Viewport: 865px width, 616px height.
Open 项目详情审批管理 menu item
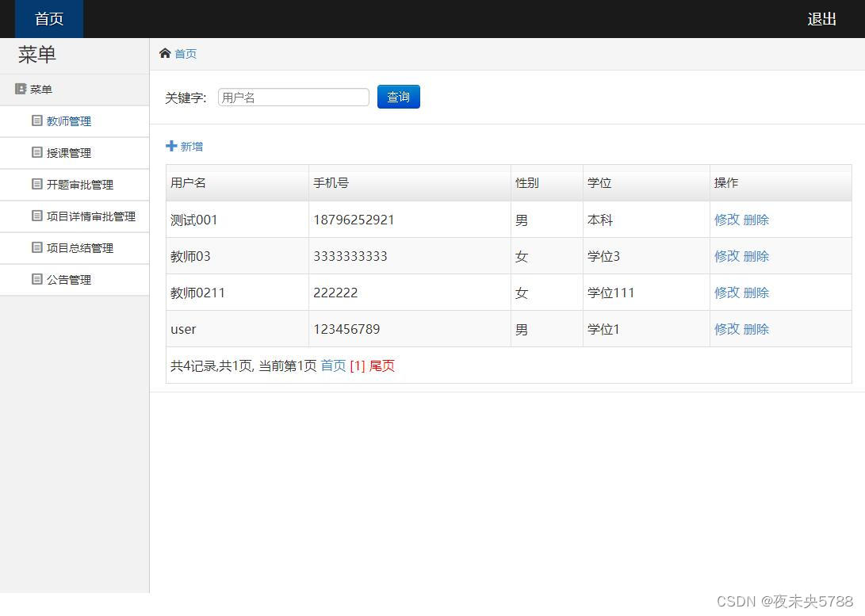point(91,216)
